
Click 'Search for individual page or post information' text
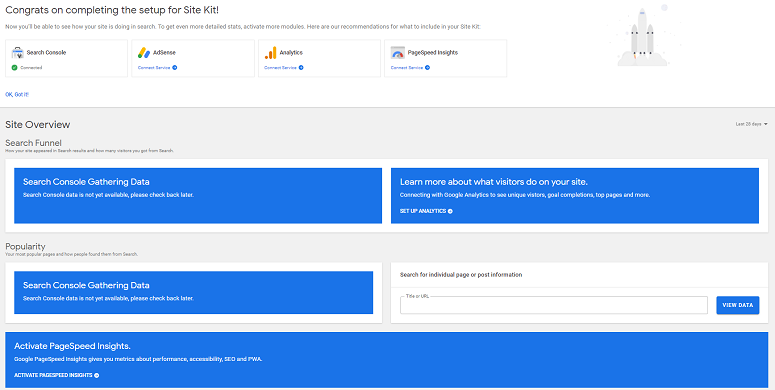[461, 274]
